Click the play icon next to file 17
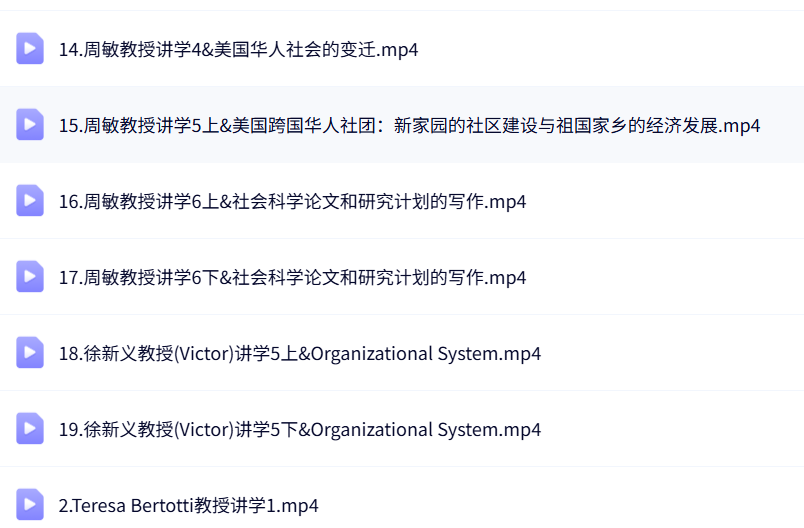Viewport: 804px width, 528px height. click(30, 276)
